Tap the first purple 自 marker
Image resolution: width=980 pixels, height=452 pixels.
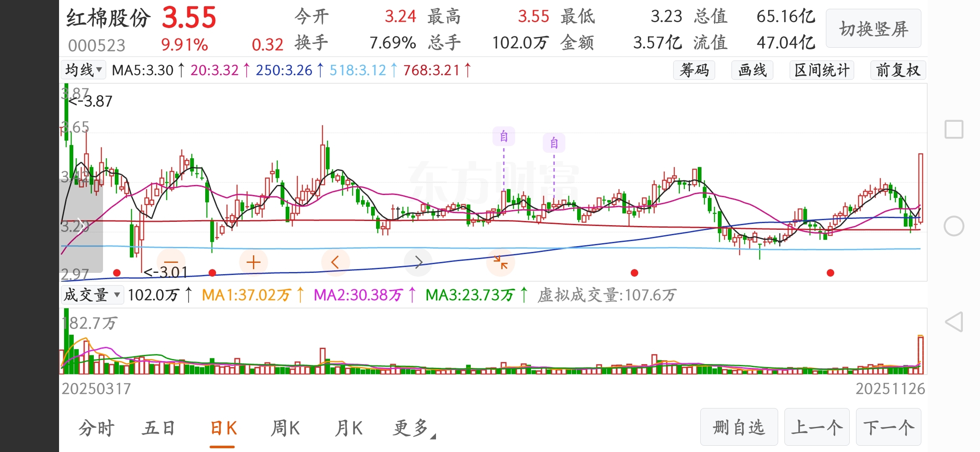click(504, 136)
